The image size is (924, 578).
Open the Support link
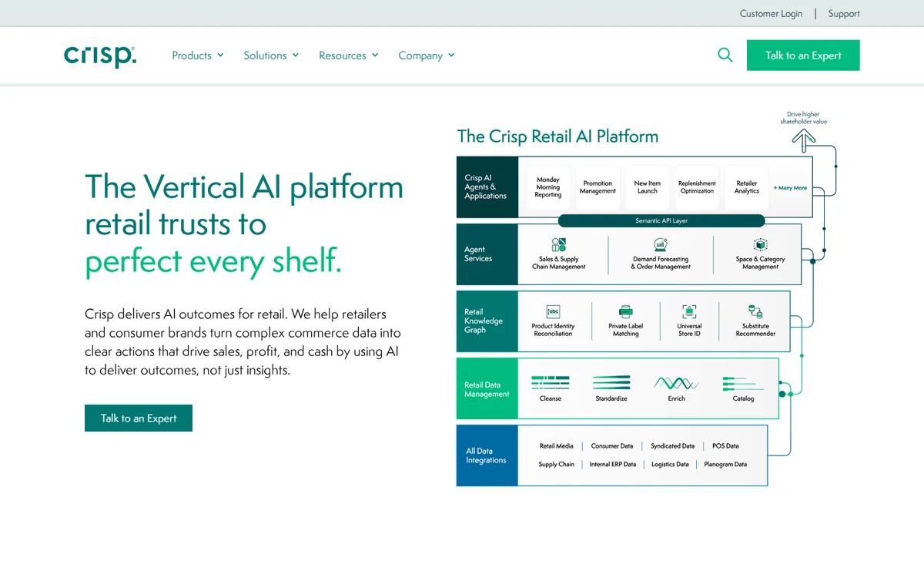(x=844, y=13)
